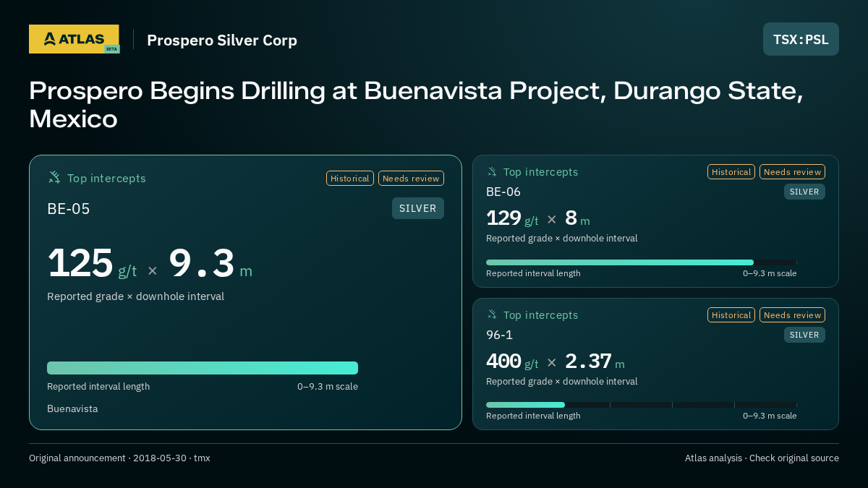The height and width of the screenshot is (488, 868).
Task: Click the 0–9.3 m scale label in the BE-05 card
Action: (328, 386)
